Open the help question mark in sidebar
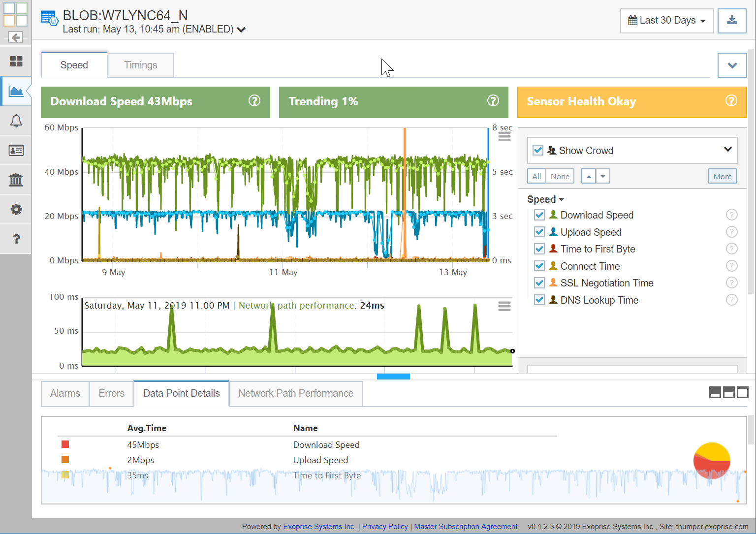756x534 pixels. click(x=16, y=239)
